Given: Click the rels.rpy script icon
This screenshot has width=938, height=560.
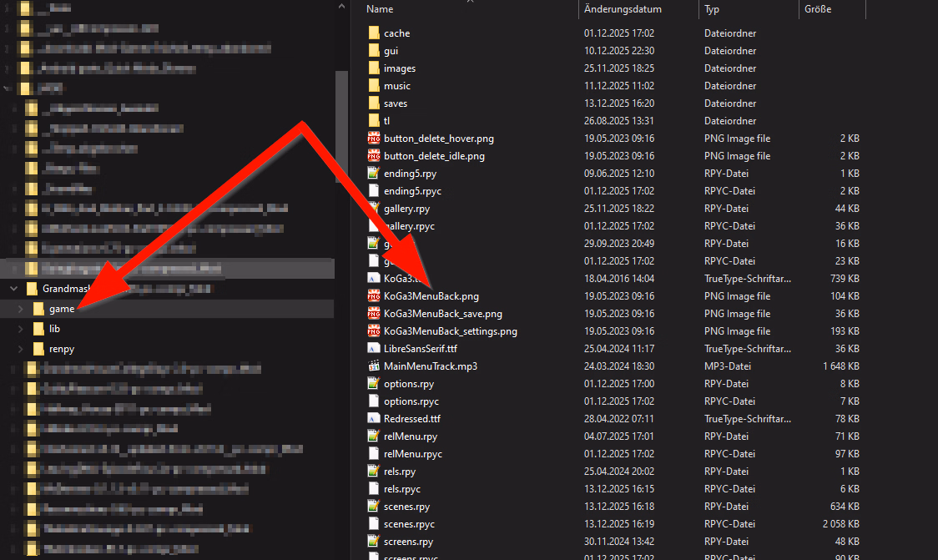Looking at the screenshot, I should 374,471.
